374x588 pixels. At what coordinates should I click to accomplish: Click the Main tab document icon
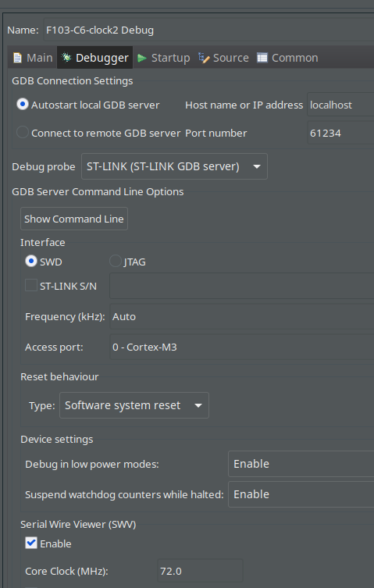click(x=17, y=58)
